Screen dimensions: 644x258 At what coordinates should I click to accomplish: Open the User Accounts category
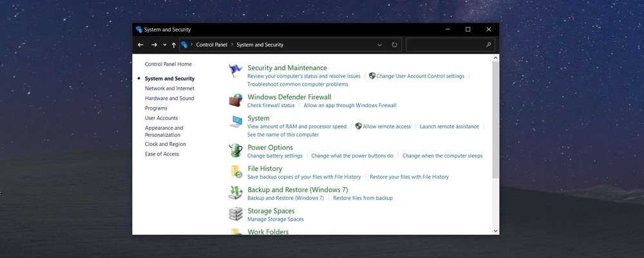tap(162, 118)
